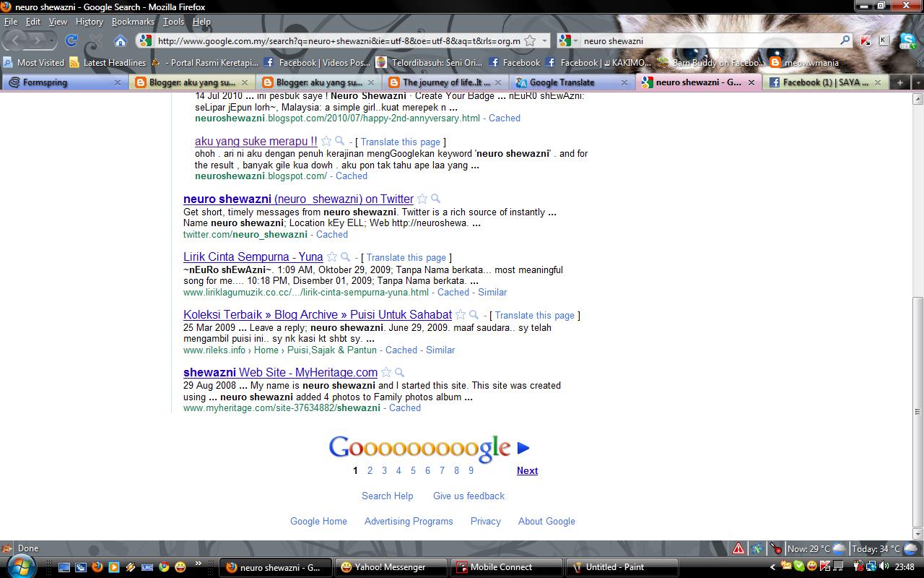Screen dimensions: 924x578
Task: Launch Firefox from quick launch bar
Action: click(x=97, y=567)
